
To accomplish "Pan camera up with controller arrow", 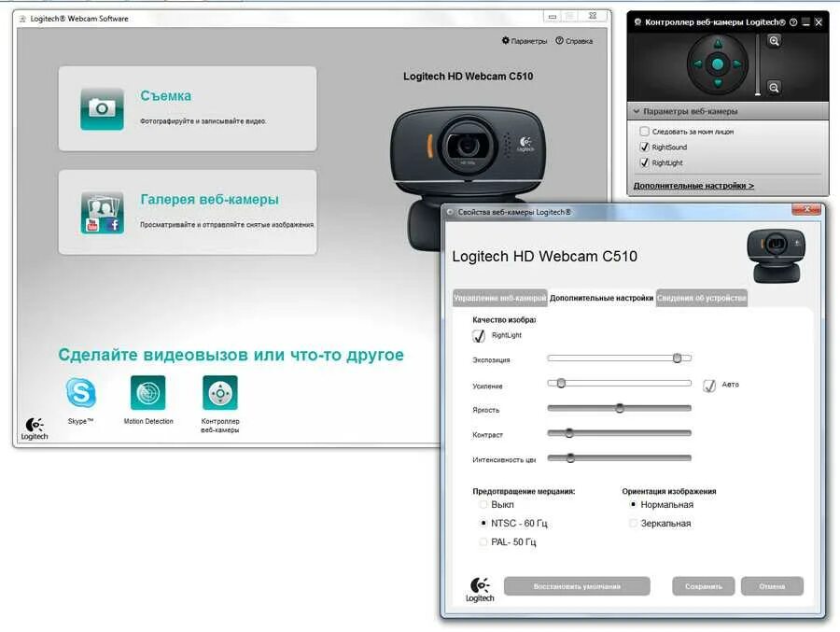I will 718,44.
